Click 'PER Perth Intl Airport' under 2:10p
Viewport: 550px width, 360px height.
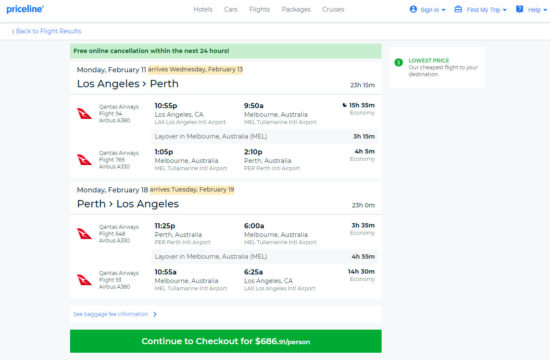click(272, 168)
